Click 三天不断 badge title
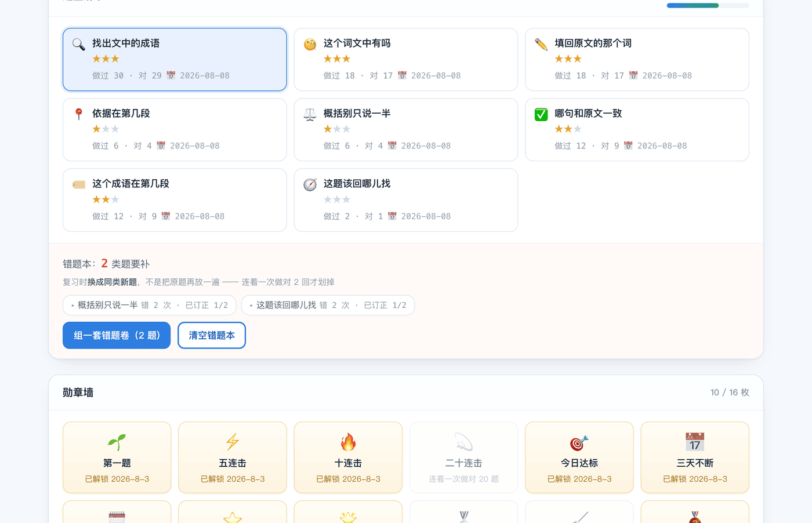The width and height of the screenshot is (812, 523). click(695, 463)
